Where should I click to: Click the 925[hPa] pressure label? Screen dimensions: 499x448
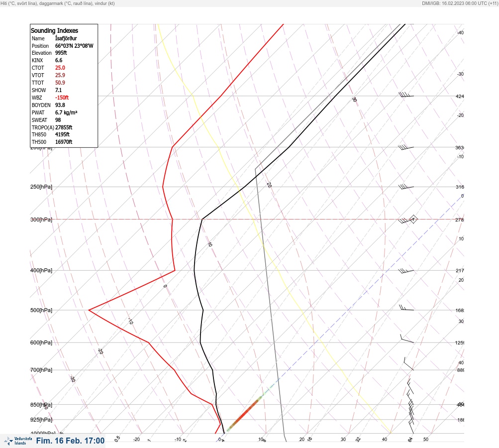pos(41,420)
